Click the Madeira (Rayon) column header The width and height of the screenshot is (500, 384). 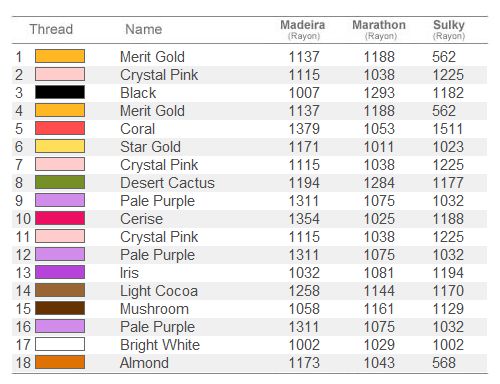303,29
